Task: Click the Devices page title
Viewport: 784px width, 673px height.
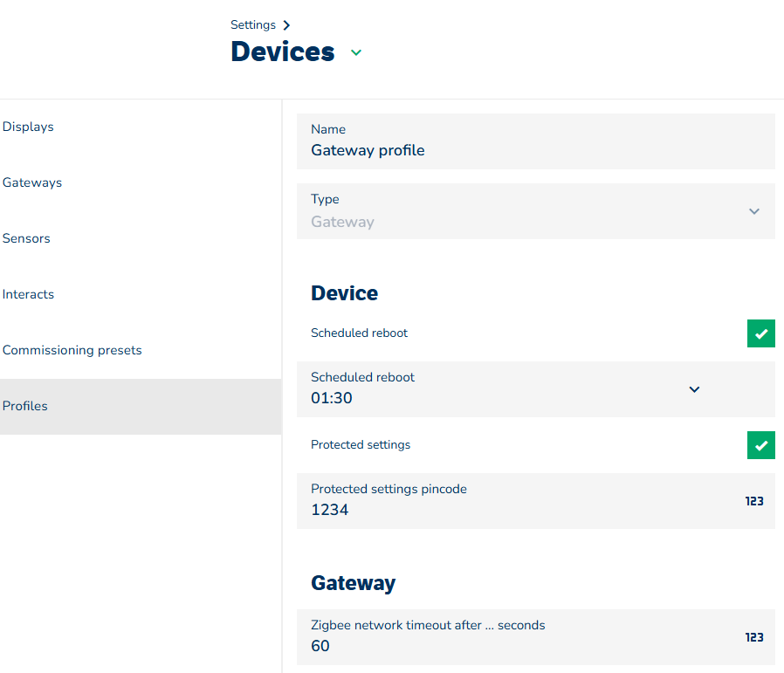Action: 282,52
